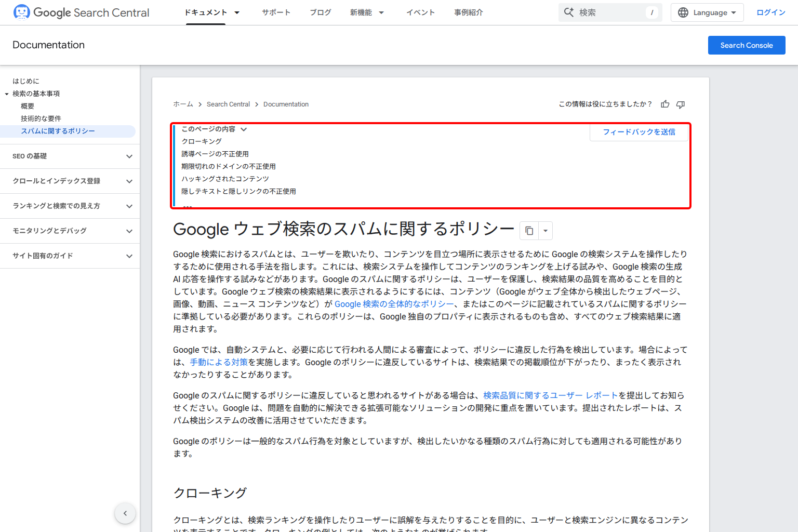
Task: Click the thumbs down not helpful icon
Action: [681, 104]
